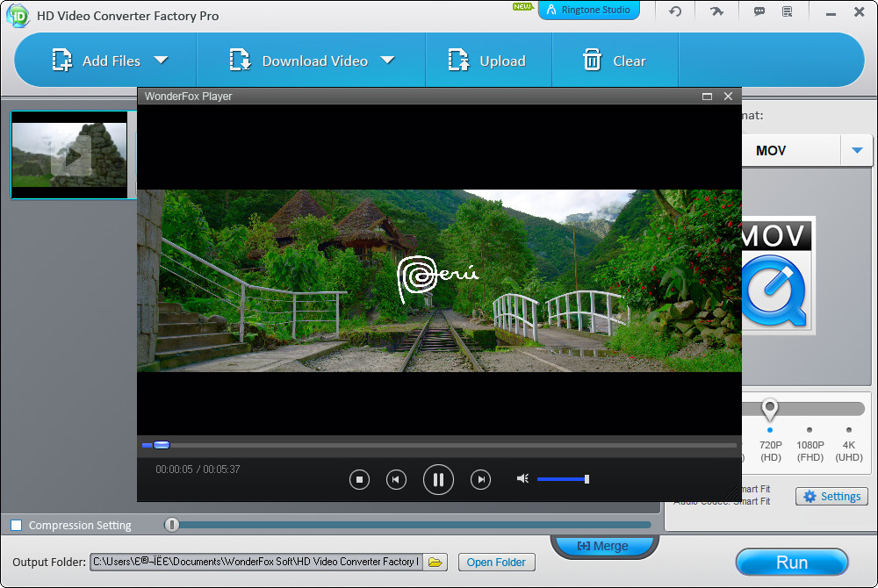The width and height of the screenshot is (878, 588).
Task: Enable the Compression Setting checkbox
Action: [x=17, y=525]
